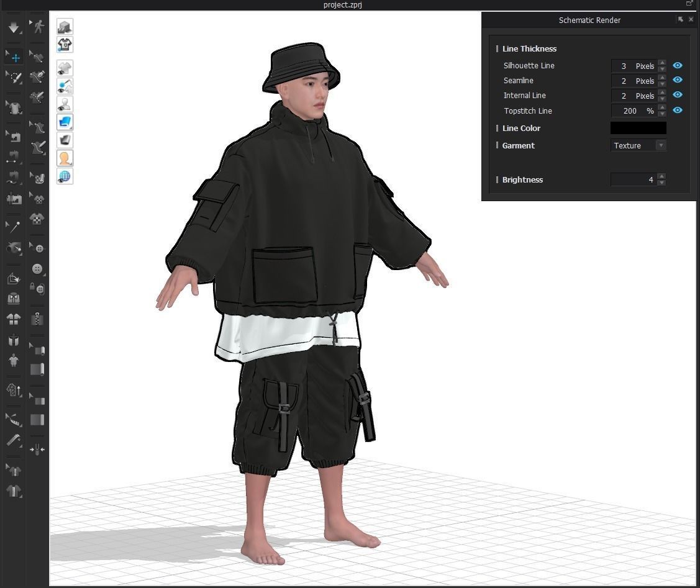This screenshot has width=700, height=588.
Task: Select the Simulate tool
Action: tap(13, 27)
